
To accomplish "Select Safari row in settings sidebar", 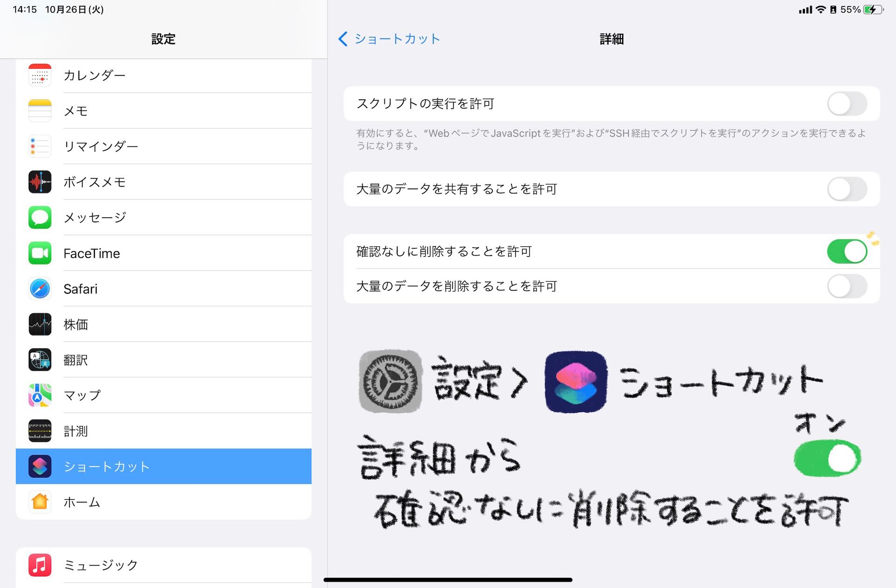I will tap(163, 289).
